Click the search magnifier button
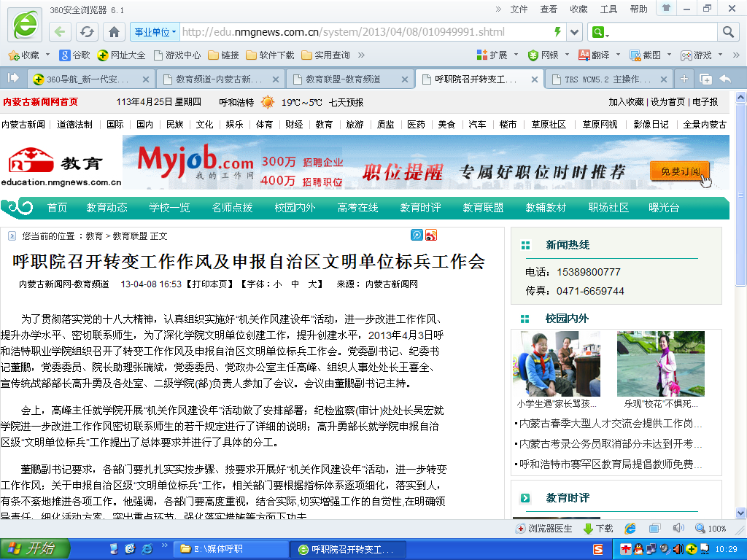This screenshot has height=560, width=747. click(727, 32)
